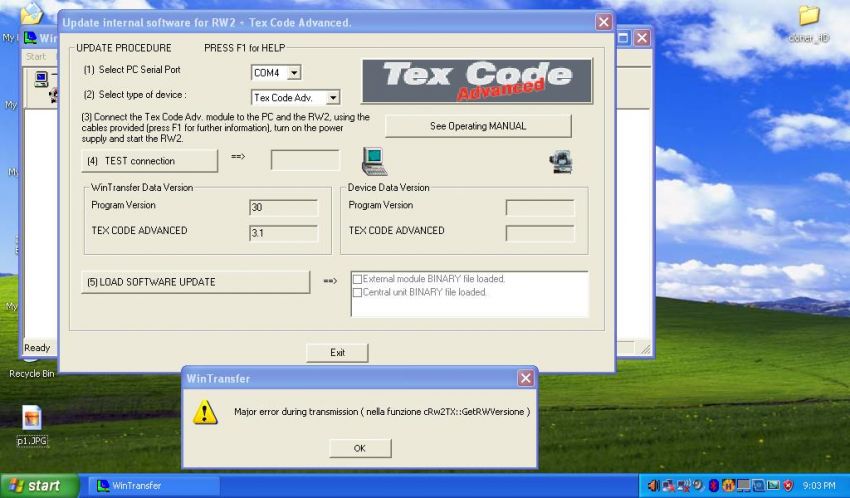Click the See Operating MANUAL button
Image resolution: width=850 pixels, height=498 pixels.
[478, 126]
